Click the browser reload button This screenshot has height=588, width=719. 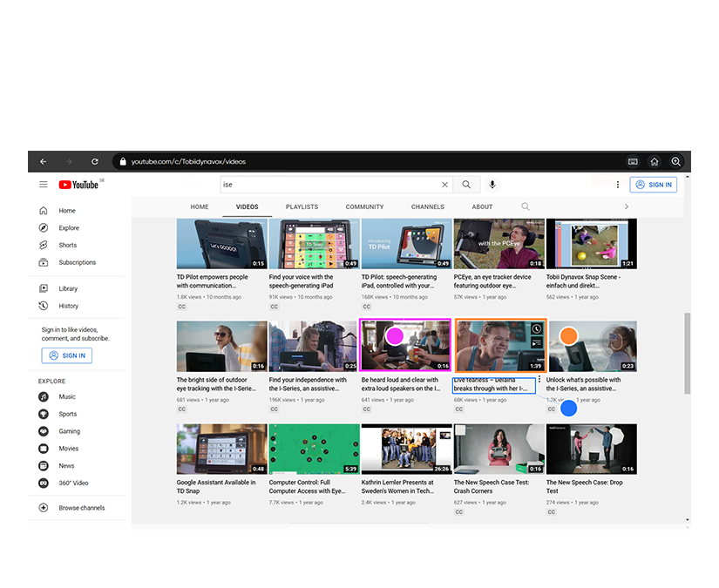click(x=95, y=162)
